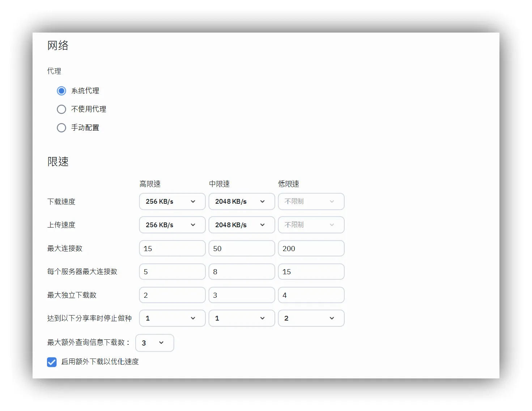Focus 高限速 每个服务器最大连接数 field
Screen dimensions: 532x411
pos(172,272)
